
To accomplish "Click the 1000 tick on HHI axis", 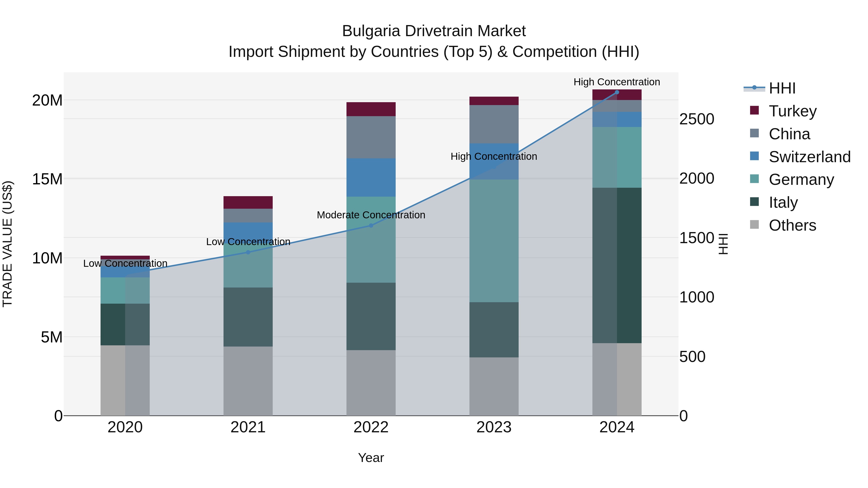I will [697, 297].
